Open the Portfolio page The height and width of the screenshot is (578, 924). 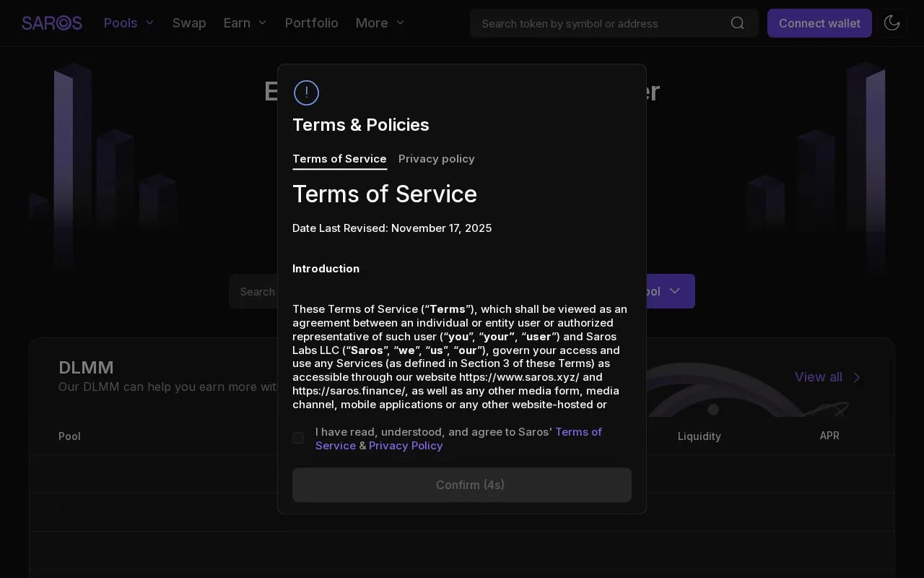click(x=312, y=23)
